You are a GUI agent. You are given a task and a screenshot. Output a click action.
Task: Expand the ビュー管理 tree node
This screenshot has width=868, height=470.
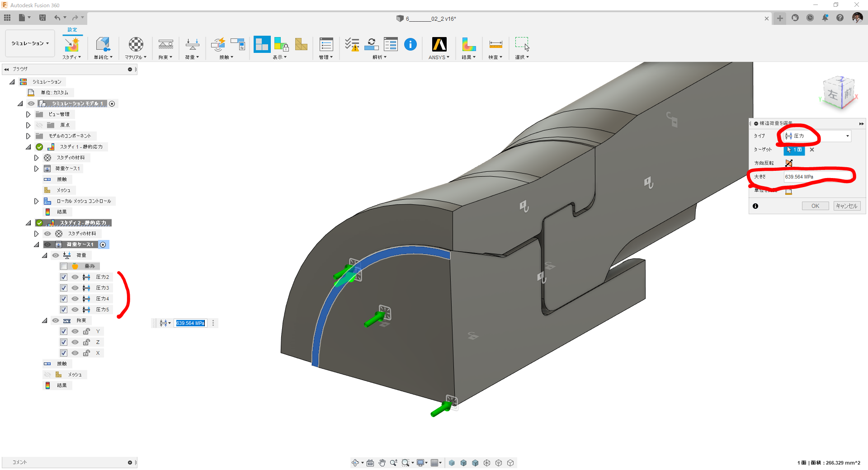click(28, 114)
